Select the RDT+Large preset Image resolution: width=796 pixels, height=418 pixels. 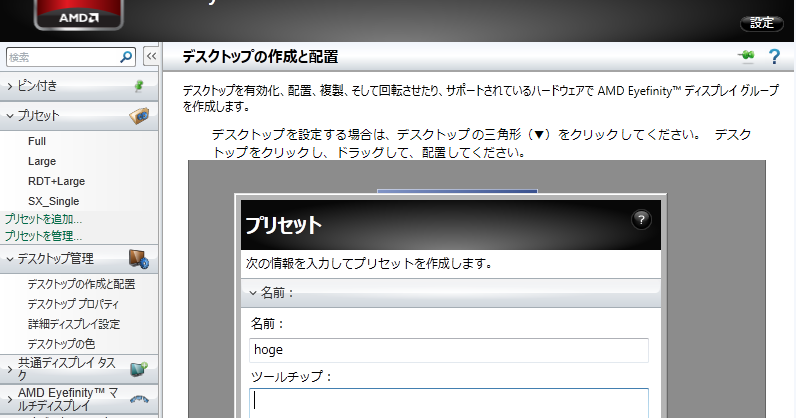point(56,181)
